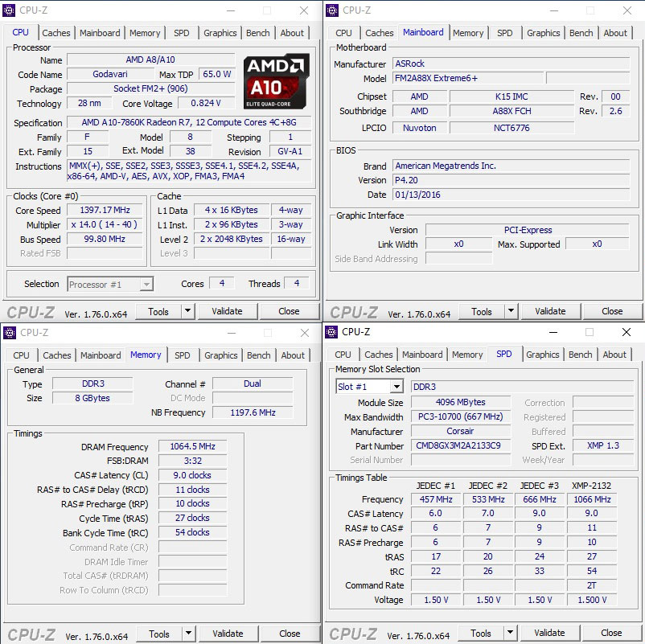Click the CPU-Z app icon in the Memory window title bar
The height and width of the screenshot is (644, 645).
click(10, 333)
